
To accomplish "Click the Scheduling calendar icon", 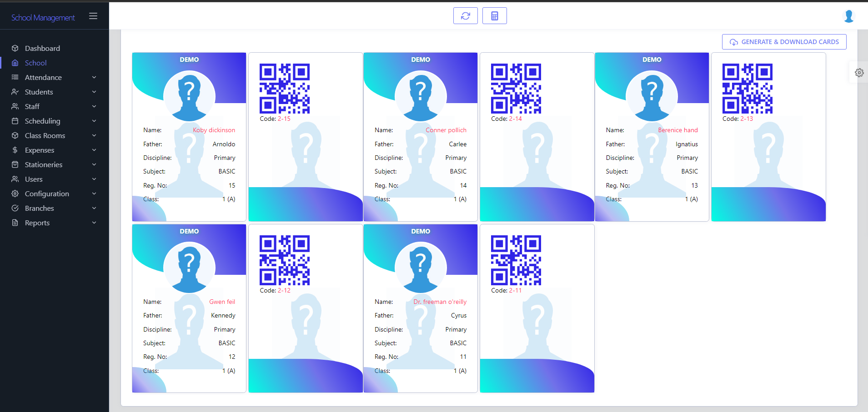I will pos(15,121).
